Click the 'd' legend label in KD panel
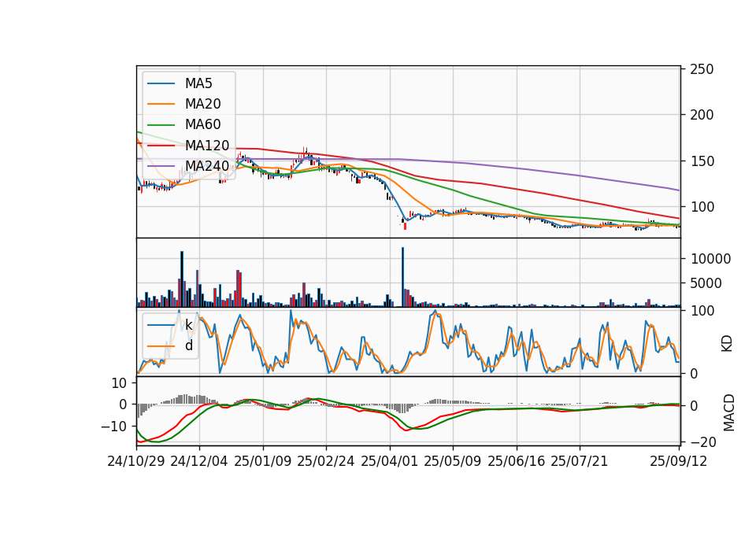The image size is (756, 543). (x=188, y=345)
